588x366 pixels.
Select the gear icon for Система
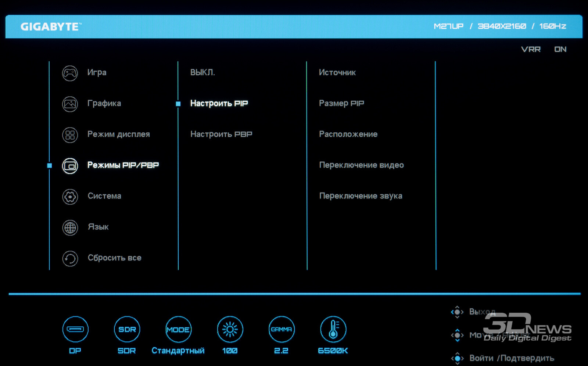pos(70,197)
